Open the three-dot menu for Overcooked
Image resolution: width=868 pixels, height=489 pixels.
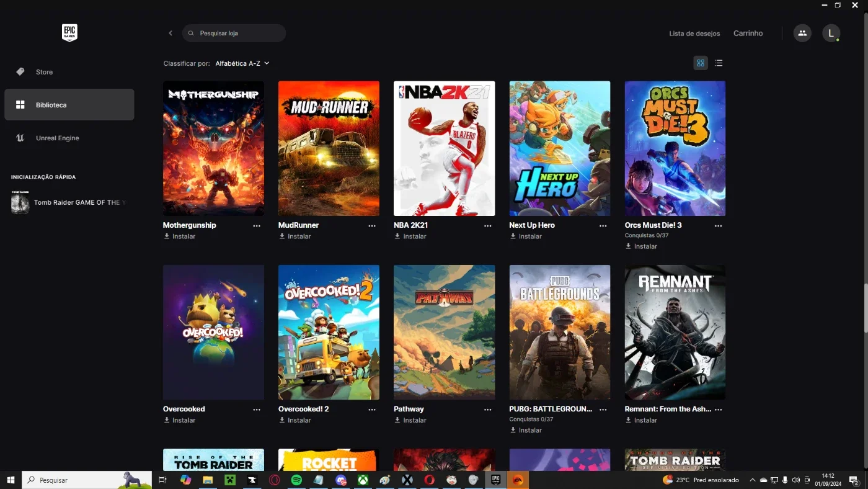tap(257, 410)
